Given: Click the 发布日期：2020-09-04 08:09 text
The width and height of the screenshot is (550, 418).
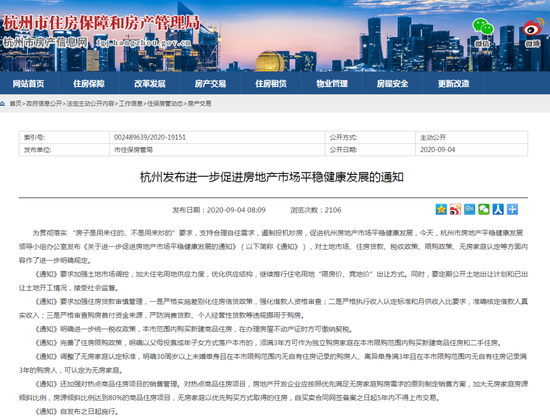Looking at the screenshot, I should click(219, 210).
